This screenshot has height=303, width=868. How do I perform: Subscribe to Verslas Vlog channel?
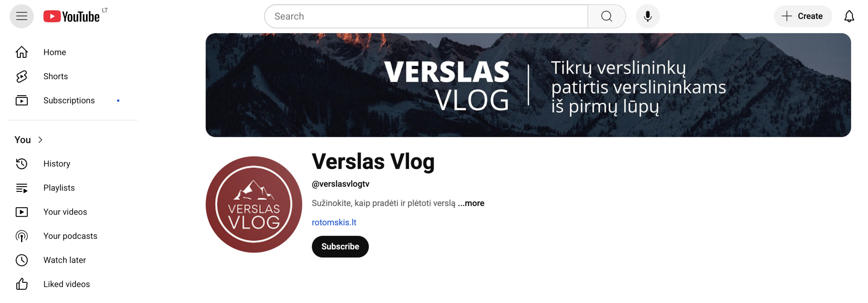340,246
